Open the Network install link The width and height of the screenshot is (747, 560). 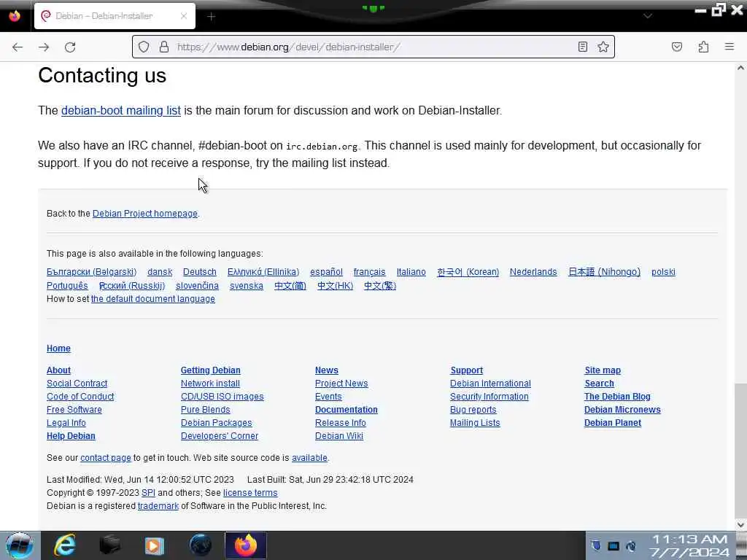coord(210,384)
